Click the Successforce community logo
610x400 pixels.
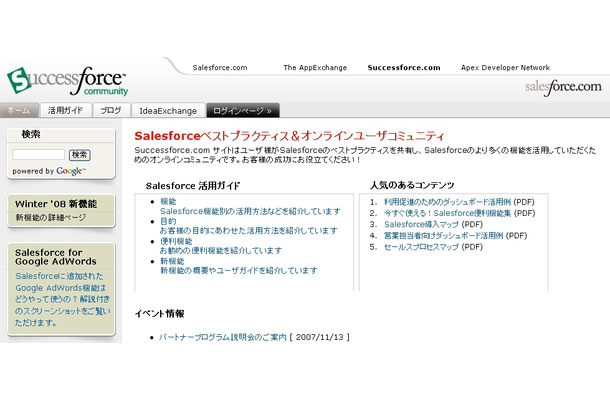[68, 81]
